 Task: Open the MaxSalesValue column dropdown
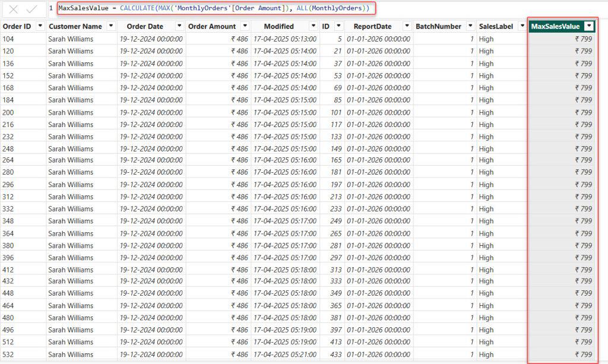click(588, 26)
